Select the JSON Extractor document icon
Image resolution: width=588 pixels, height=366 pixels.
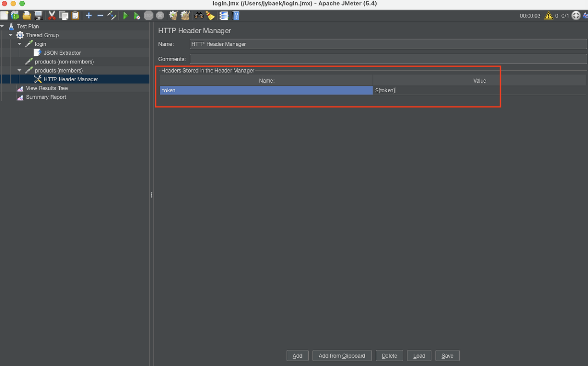click(x=38, y=53)
